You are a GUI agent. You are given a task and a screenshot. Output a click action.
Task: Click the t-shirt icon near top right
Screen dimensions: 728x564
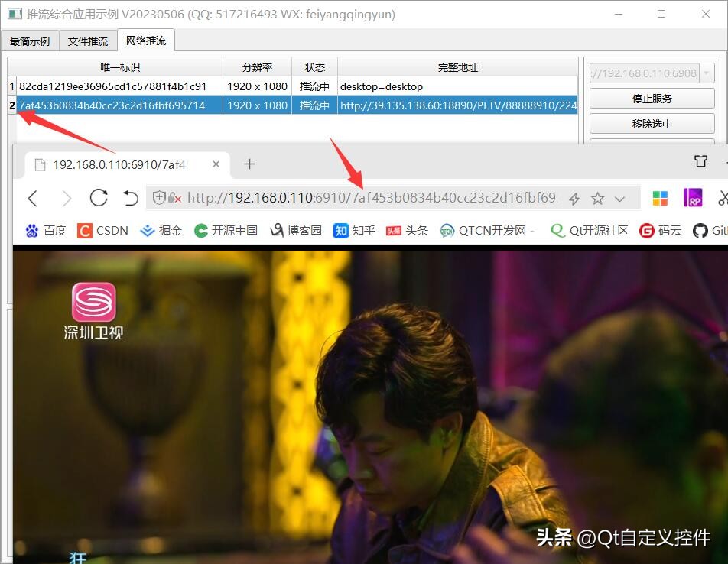click(700, 161)
